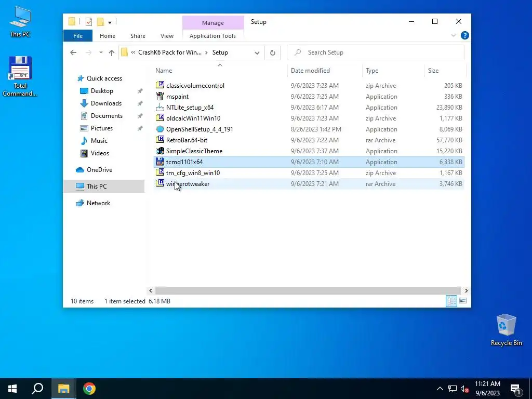This screenshot has width=532, height=399.
Task: Click the Properties quick access toolbar icon
Action: pos(89,22)
